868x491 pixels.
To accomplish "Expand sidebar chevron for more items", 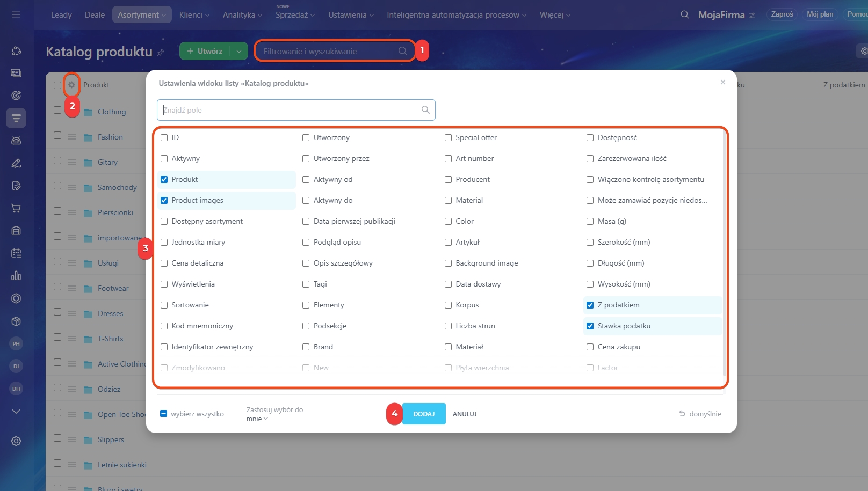I will [16, 412].
